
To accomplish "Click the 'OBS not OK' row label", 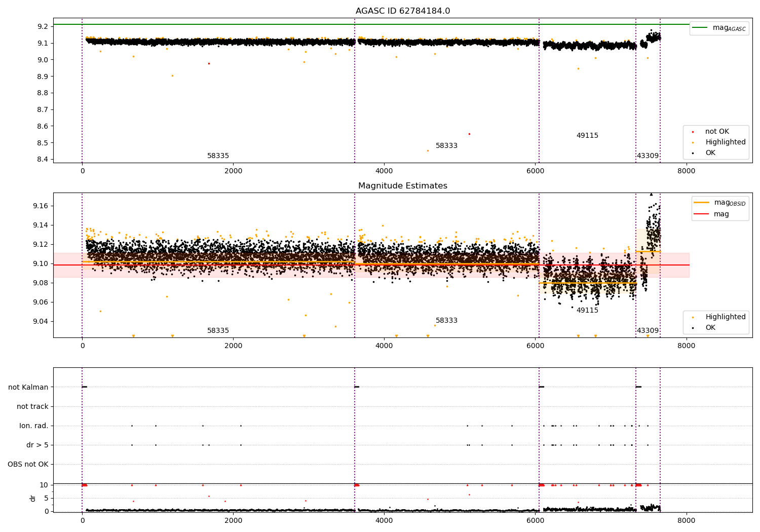I will coord(28,464).
